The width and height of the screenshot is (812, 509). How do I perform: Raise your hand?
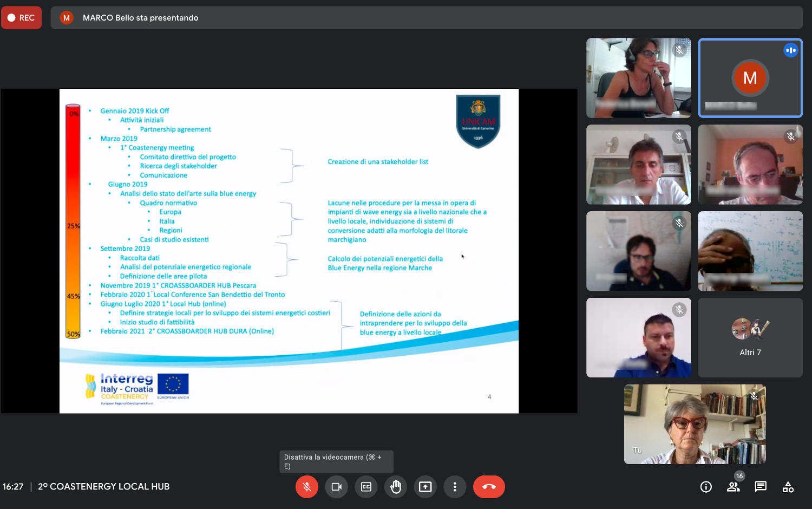pyautogui.click(x=396, y=487)
